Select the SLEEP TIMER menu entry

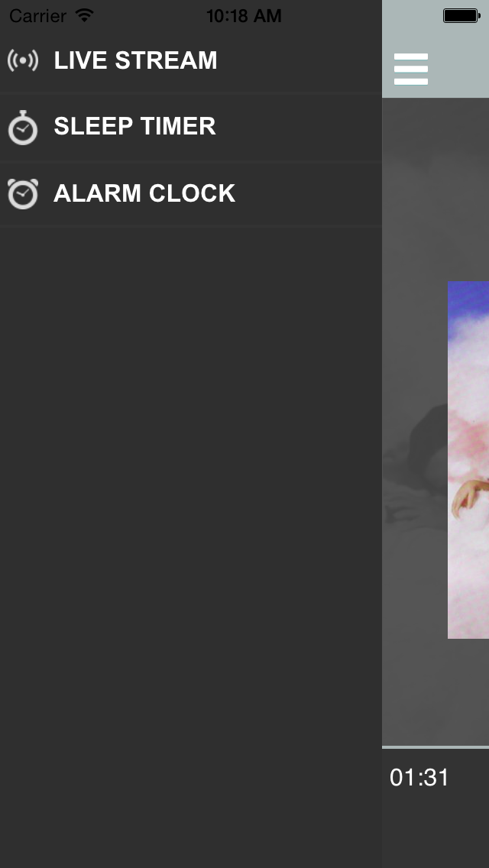pos(191,127)
